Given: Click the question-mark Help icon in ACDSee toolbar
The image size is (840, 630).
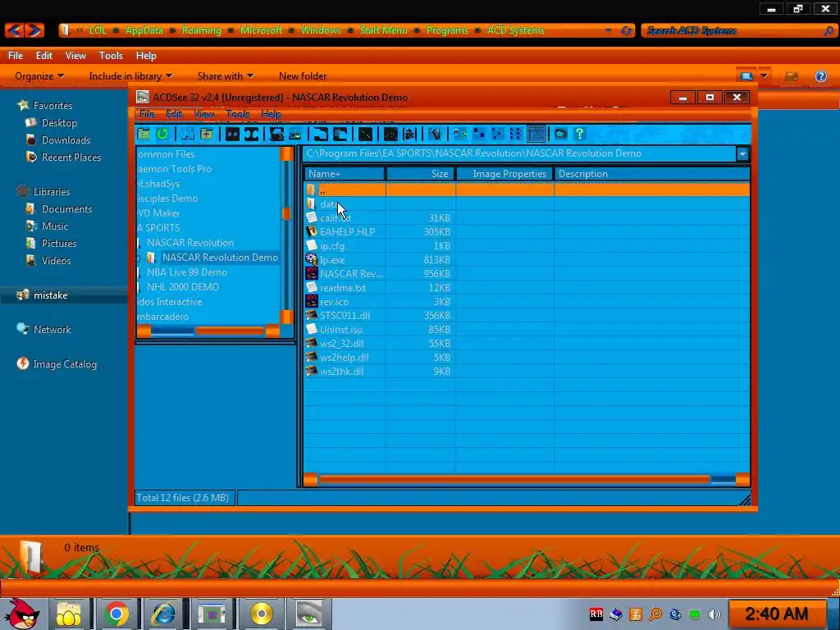Looking at the screenshot, I should pos(579,134).
